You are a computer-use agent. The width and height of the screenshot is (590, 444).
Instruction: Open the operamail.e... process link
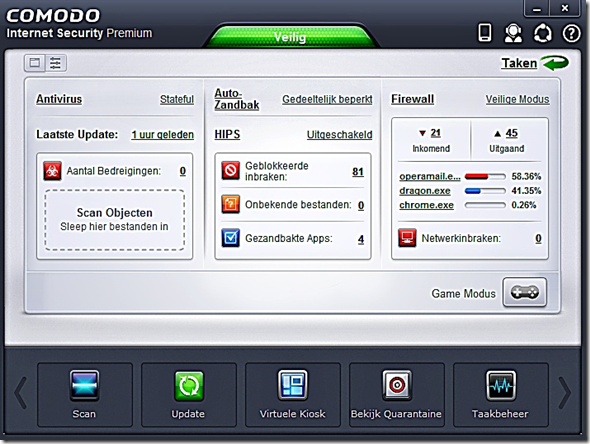430,176
